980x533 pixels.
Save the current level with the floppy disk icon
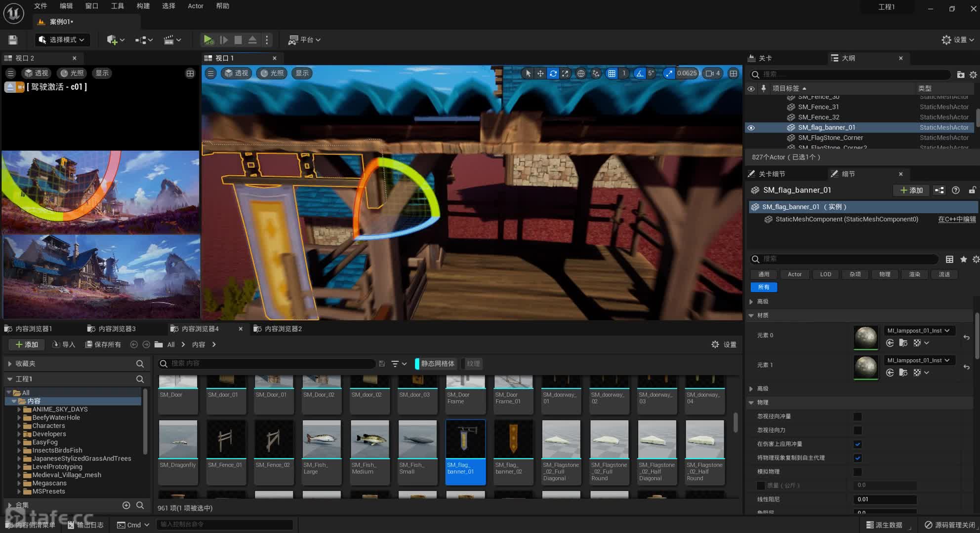(x=13, y=39)
